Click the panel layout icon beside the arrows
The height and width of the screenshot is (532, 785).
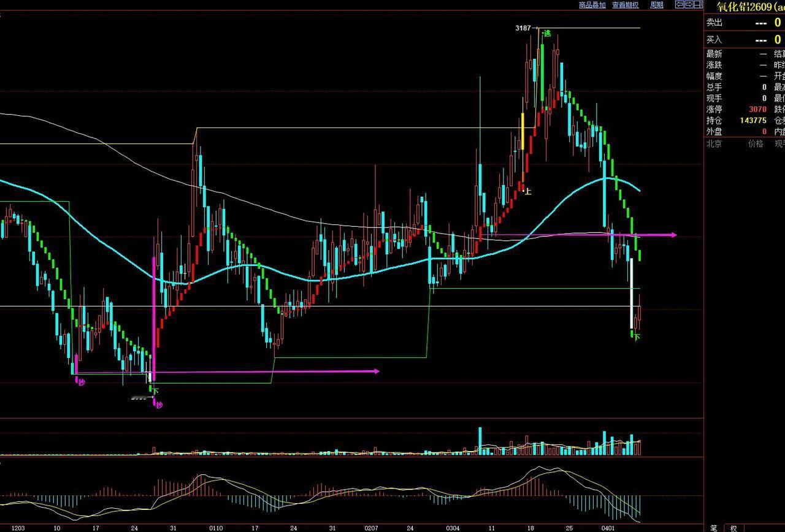[x=698, y=4]
